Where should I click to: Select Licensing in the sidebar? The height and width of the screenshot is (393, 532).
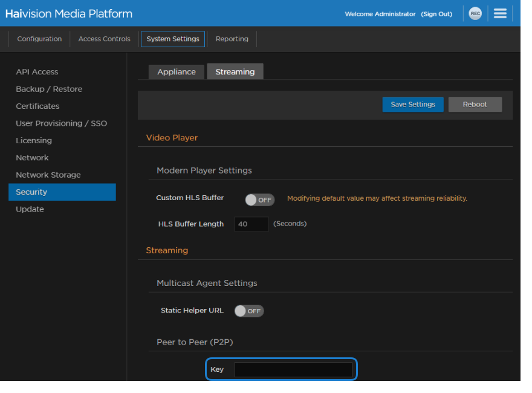(x=34, y=140)
